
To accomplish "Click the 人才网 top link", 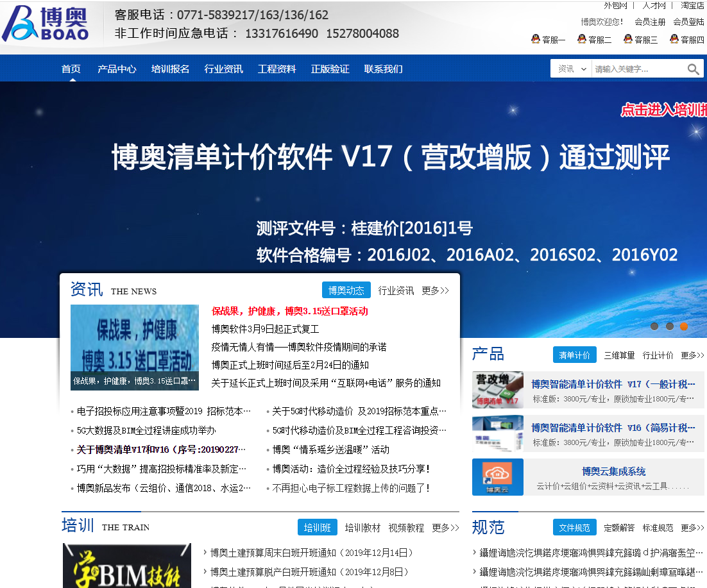I will (654, 5).
